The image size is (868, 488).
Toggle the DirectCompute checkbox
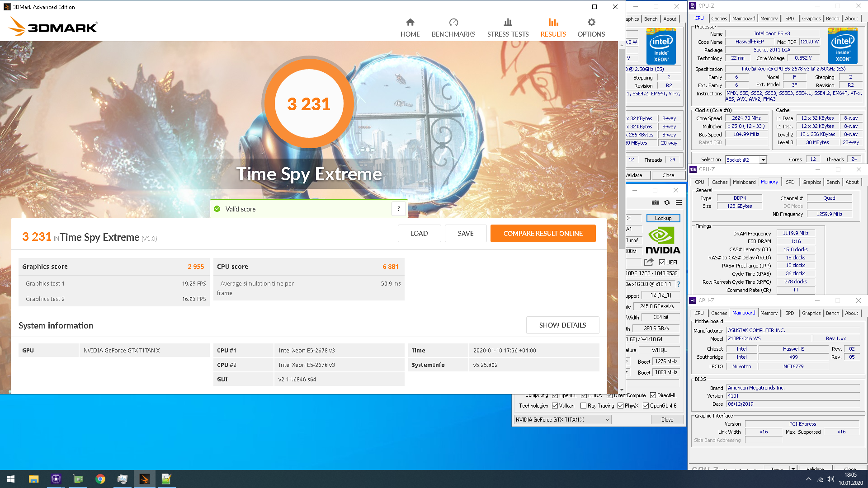point(609,395)
